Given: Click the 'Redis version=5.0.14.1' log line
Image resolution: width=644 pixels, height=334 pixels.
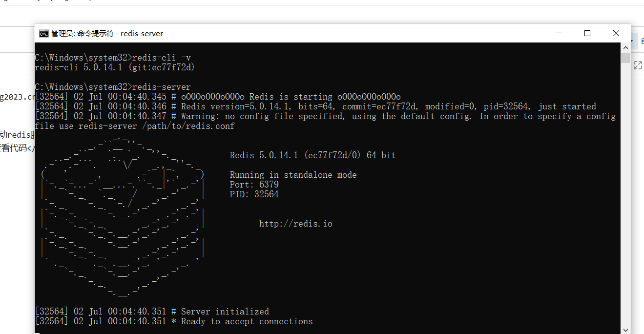Looking at the screenshot, I should [x=315, y=106].
